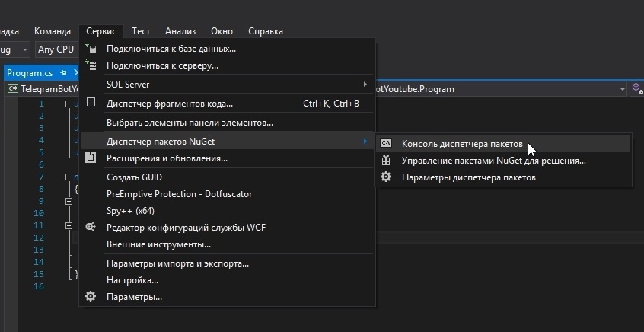Click the Параметры диспетчера пакетов gear icon

386,177
